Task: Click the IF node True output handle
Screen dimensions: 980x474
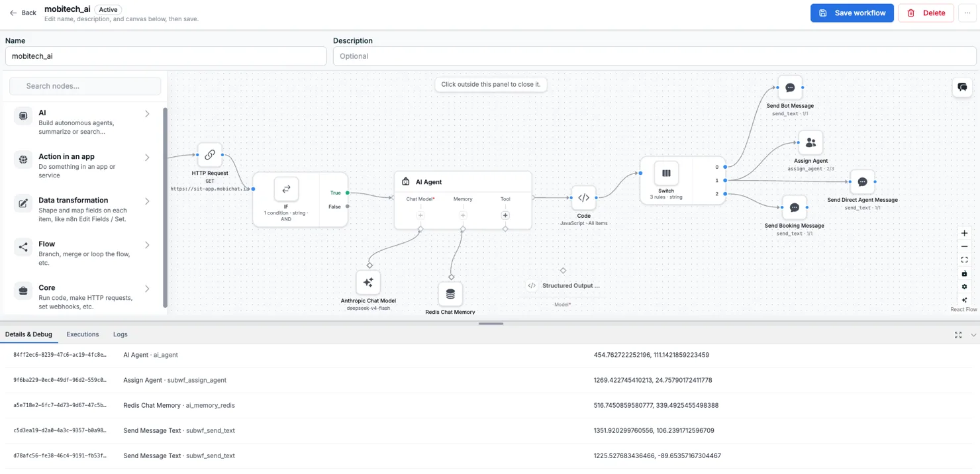Action: [348, 193]
